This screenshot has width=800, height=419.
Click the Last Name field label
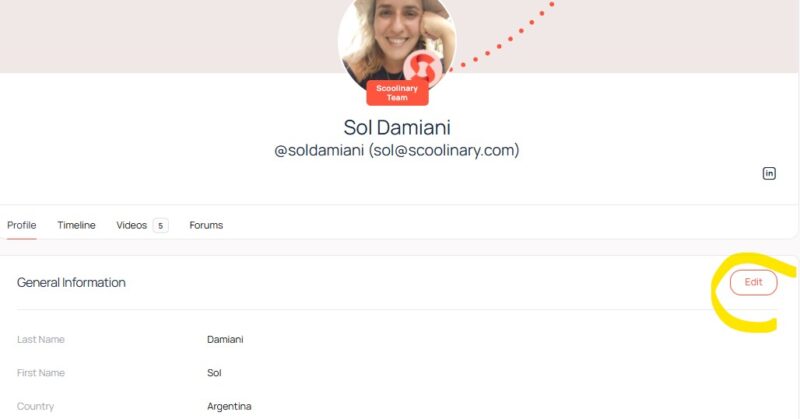(41, 339)
